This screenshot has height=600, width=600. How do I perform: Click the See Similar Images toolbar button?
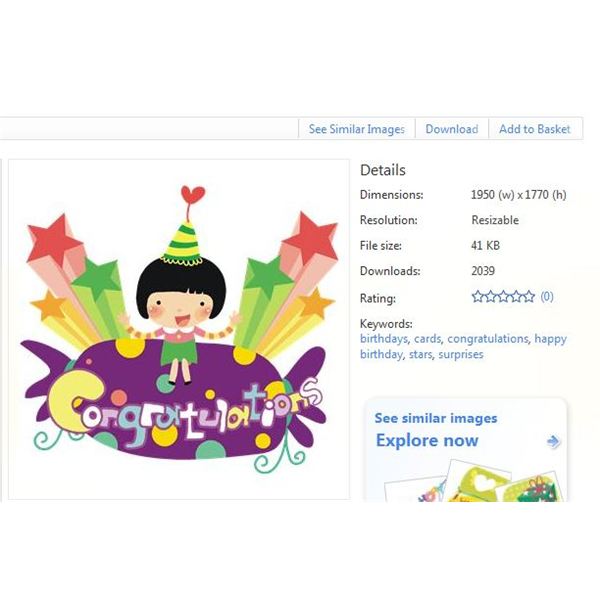357,129
